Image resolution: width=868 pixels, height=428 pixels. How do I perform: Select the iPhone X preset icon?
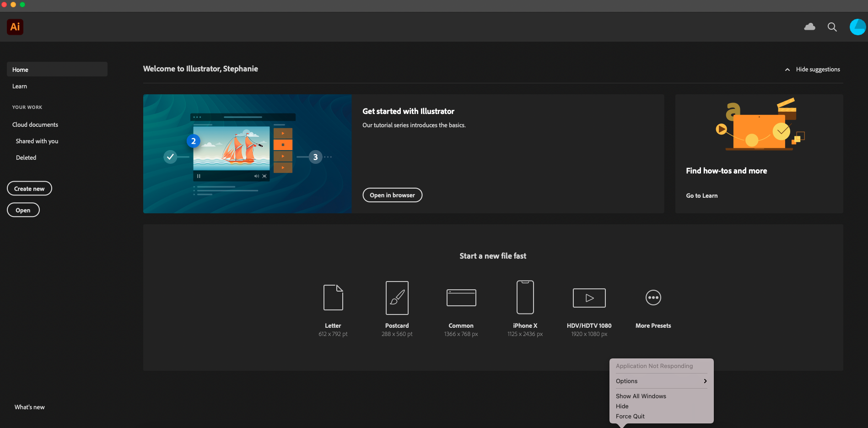(525, 297)
